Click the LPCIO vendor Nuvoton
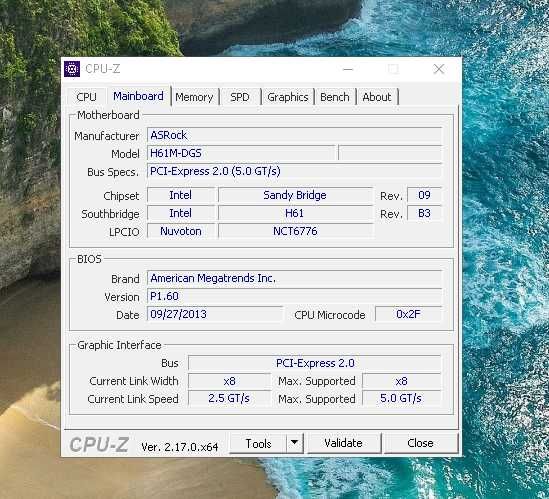Viewport: 549px width, 499px height. [x=181, y=231]
